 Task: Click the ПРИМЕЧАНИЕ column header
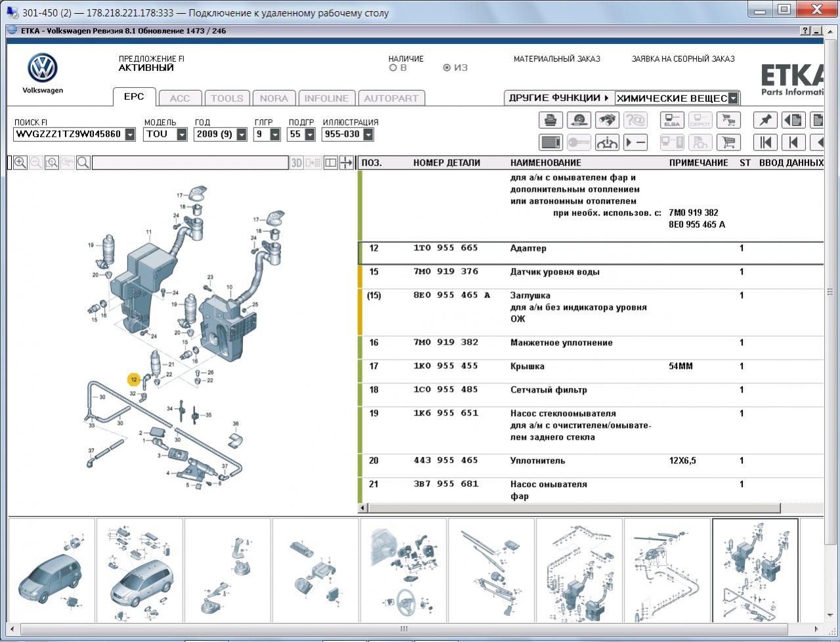(699, 163)
